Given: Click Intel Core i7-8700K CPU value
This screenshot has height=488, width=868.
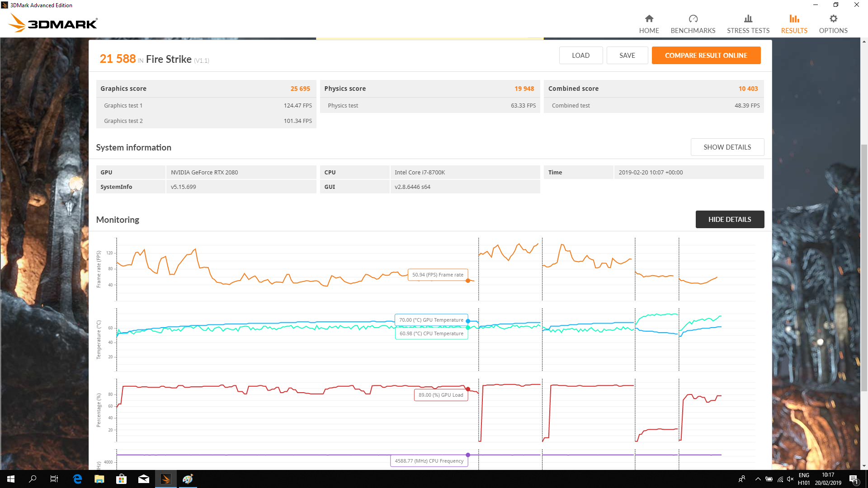Looking at the screenshot, I should (x=420, y=172).
